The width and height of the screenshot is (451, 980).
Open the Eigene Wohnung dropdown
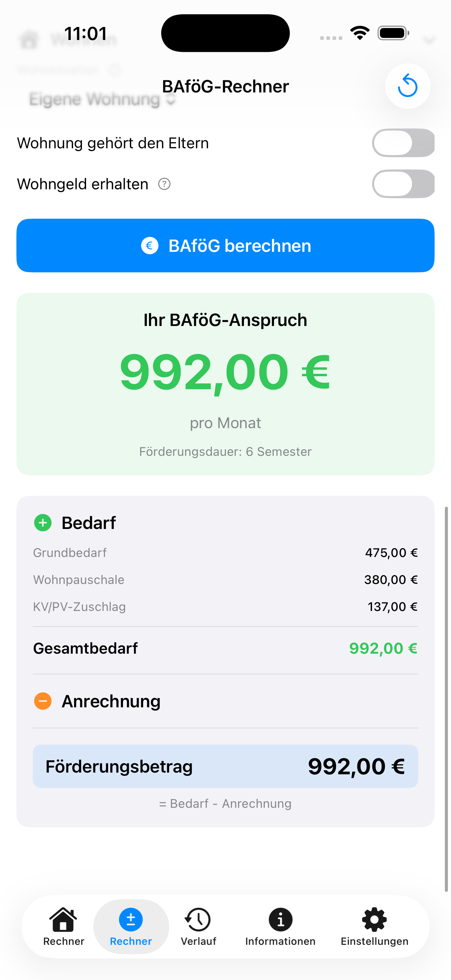coord(102,99)
